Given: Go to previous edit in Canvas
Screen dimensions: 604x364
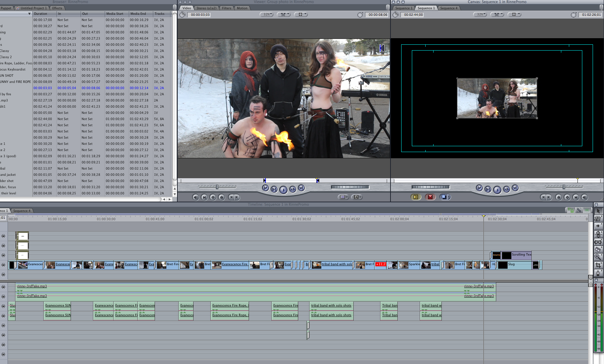Looking at the screenshot, I should pos(479,188).
